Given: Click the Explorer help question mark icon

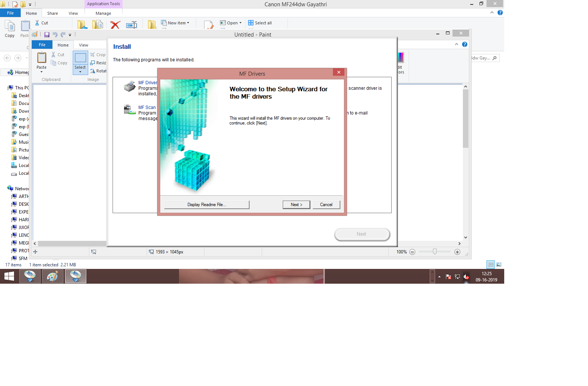Looking at the screenshot, I should [x=500, y=13].
